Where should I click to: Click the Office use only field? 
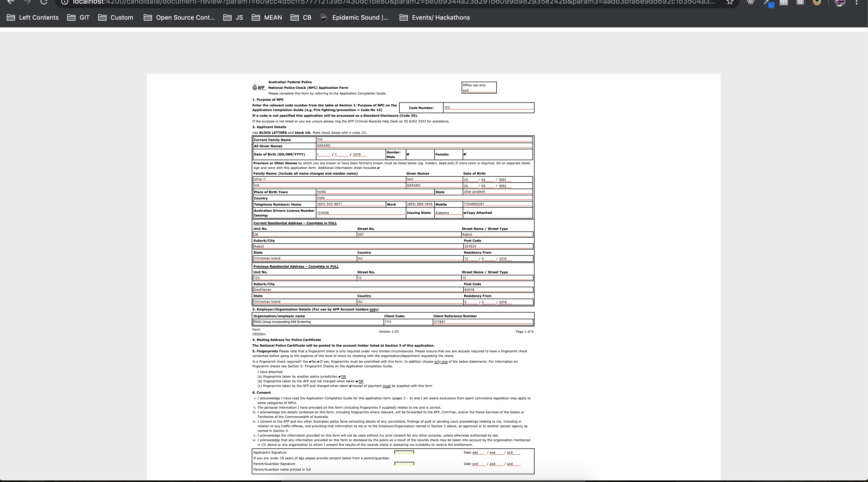[x=479, y=90]
